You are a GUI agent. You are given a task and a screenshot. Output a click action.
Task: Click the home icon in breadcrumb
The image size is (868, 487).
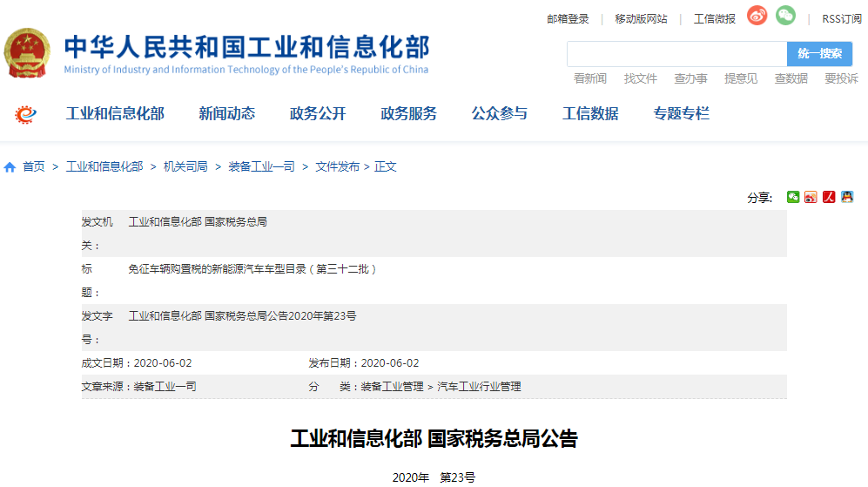coord(10,167)
